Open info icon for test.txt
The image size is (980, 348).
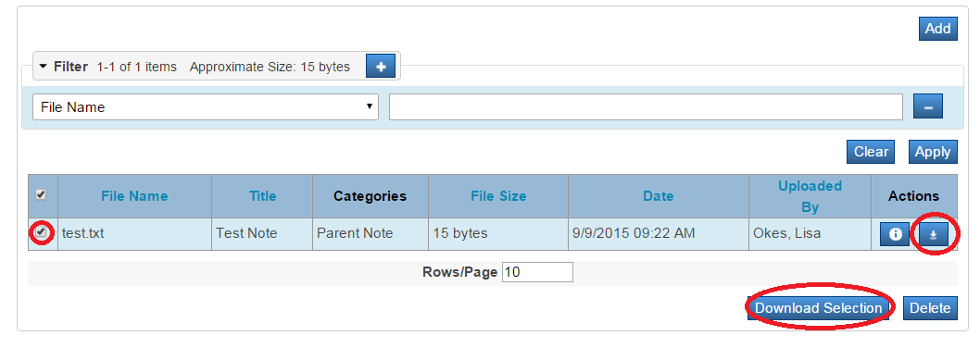coord(896,234)
